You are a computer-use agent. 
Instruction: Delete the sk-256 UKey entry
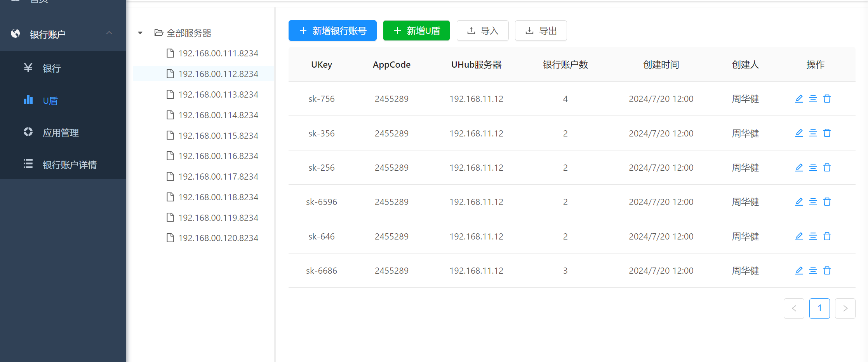pos(827,168)
